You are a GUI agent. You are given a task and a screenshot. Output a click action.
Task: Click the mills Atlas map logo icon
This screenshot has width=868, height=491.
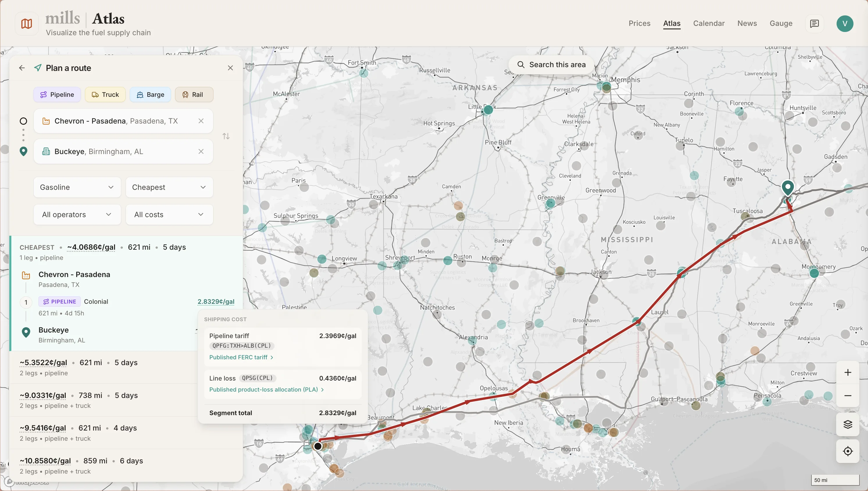point(27,24)
